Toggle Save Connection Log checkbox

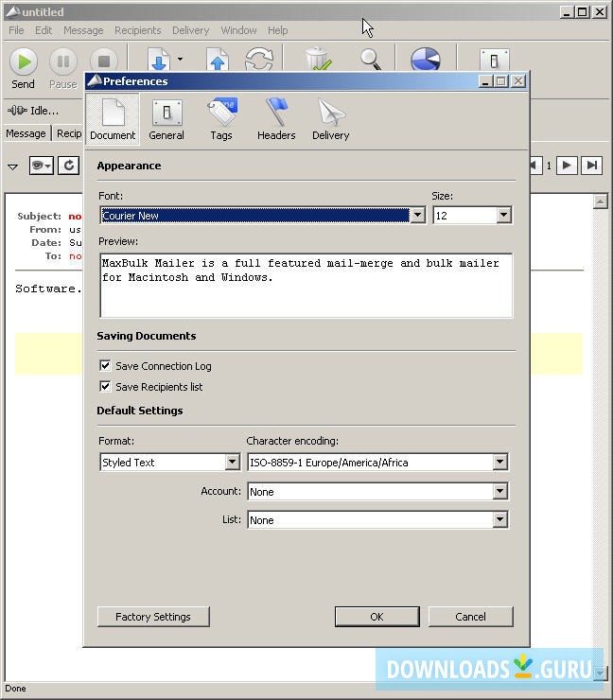(x=105, y=366)
